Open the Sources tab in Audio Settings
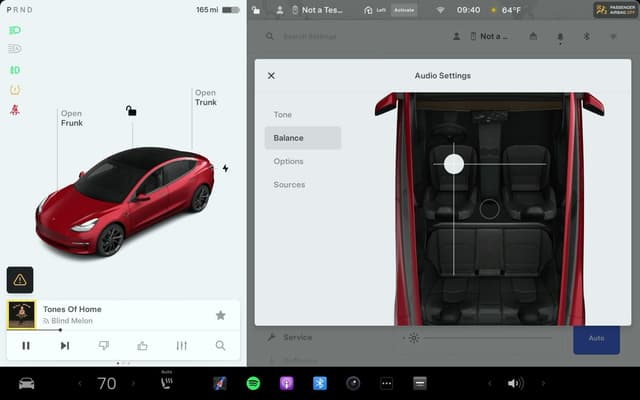640x400 pixels. (290, 185)
